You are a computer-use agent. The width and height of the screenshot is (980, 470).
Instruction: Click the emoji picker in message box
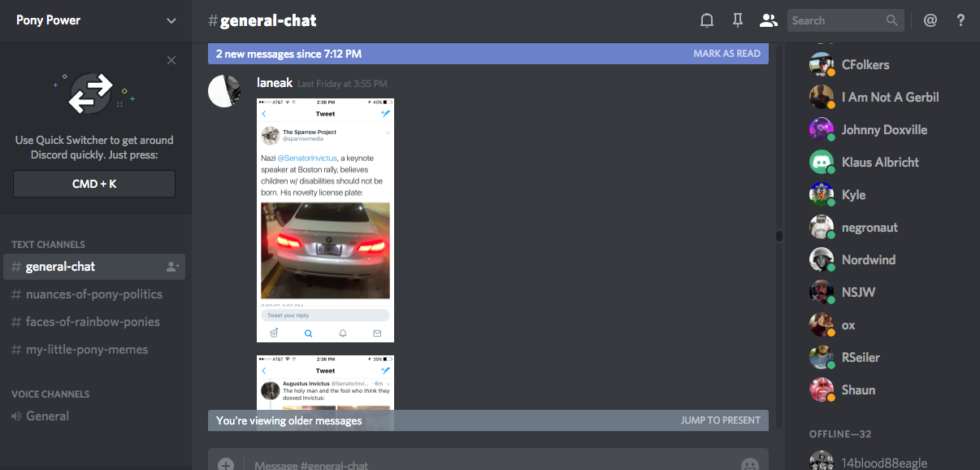point(749,464)
